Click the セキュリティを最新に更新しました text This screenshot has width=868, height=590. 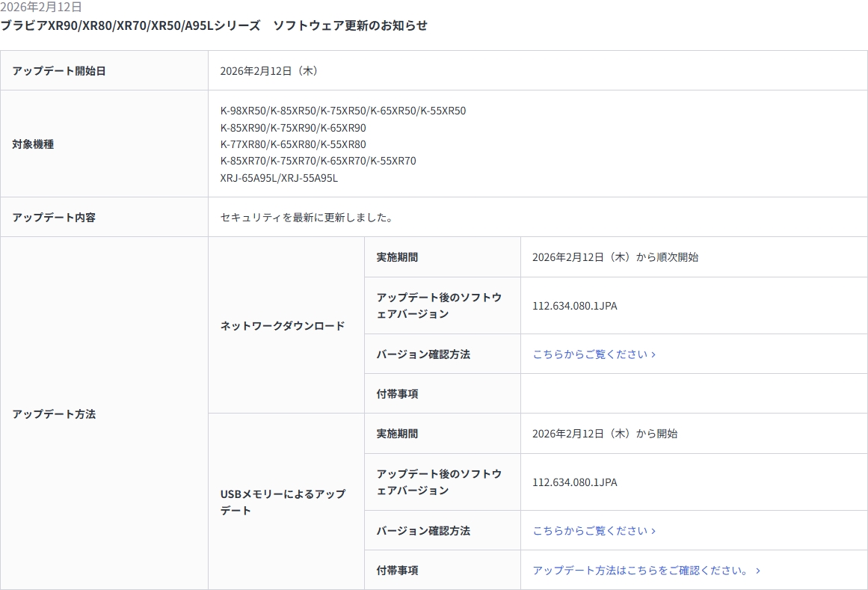(x=307, y=218)
